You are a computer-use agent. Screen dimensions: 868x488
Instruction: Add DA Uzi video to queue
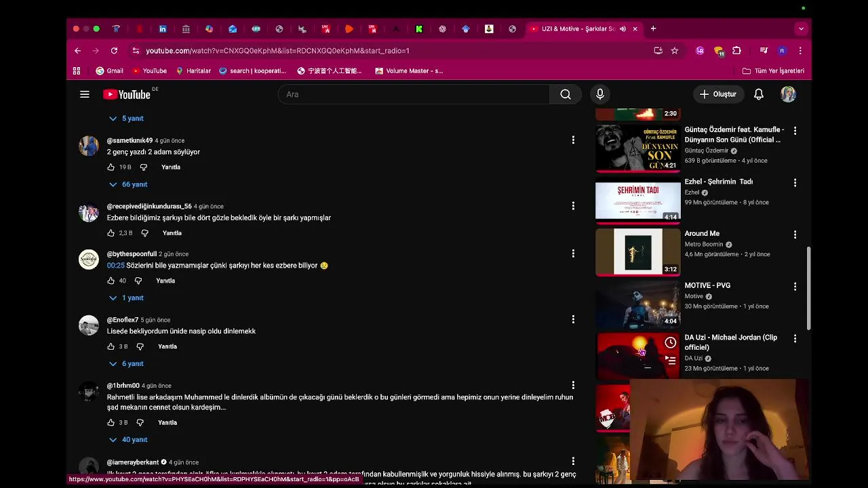click(x=670, y=361)
